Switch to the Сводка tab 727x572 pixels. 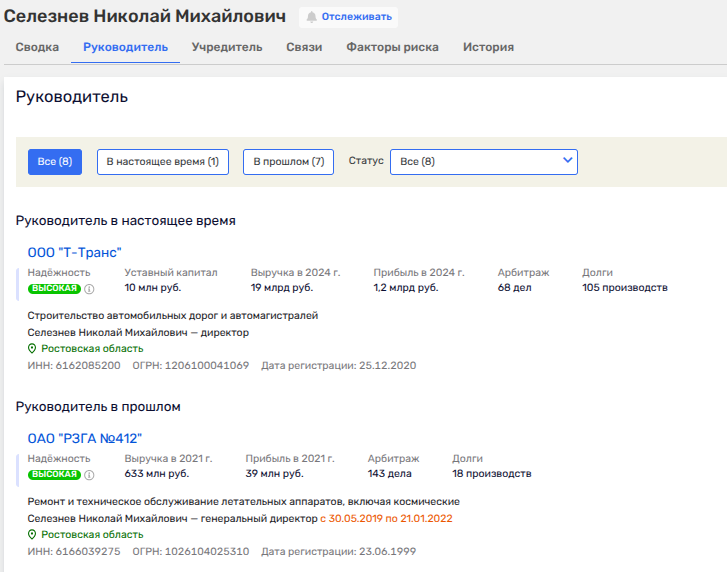[37, 47]
